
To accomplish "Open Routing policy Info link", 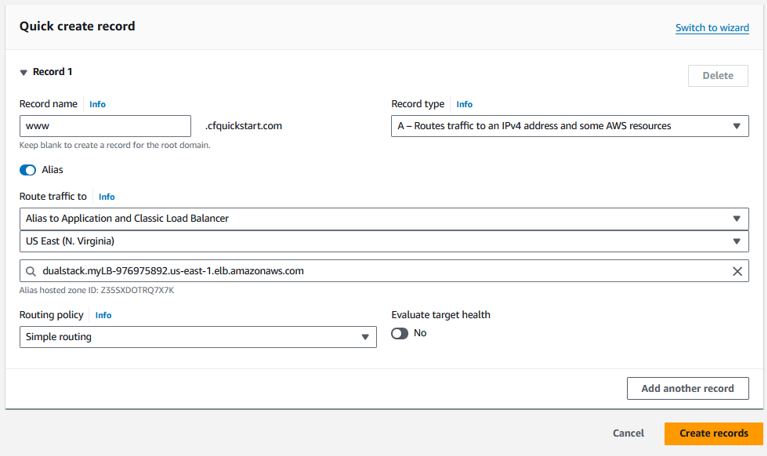I will 103,315.
